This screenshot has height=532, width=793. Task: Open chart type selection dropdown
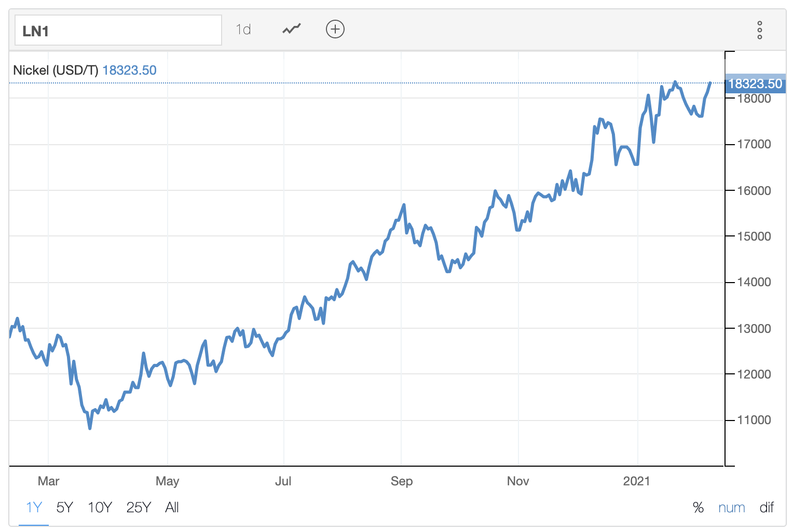290,29
